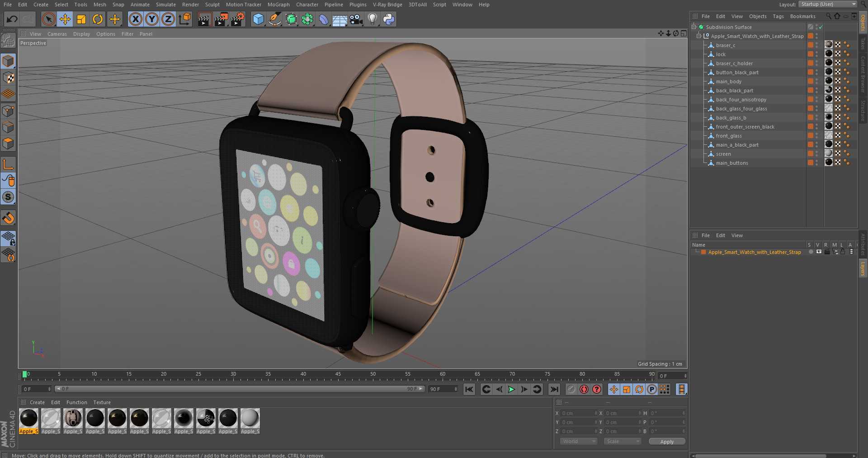Open Material manager Create menu
Image resolution: width=868 pixels, height=458 pixels.
click(37, 402)
